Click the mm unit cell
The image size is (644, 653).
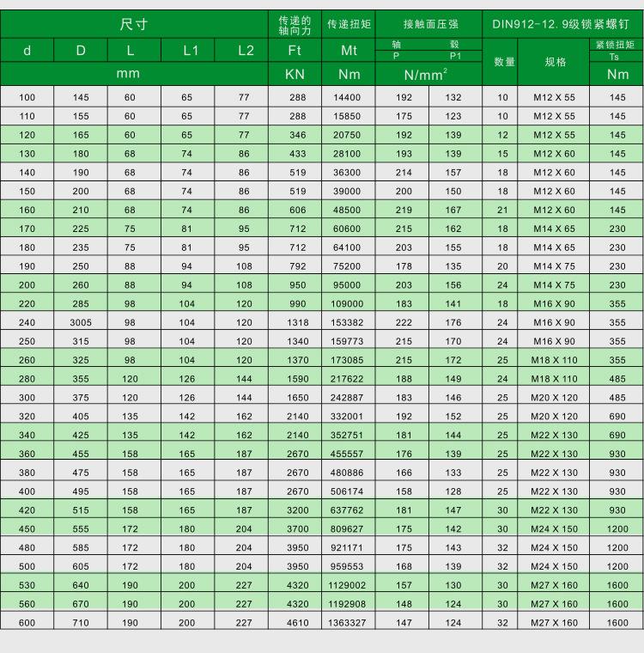[x=134, y=74]
